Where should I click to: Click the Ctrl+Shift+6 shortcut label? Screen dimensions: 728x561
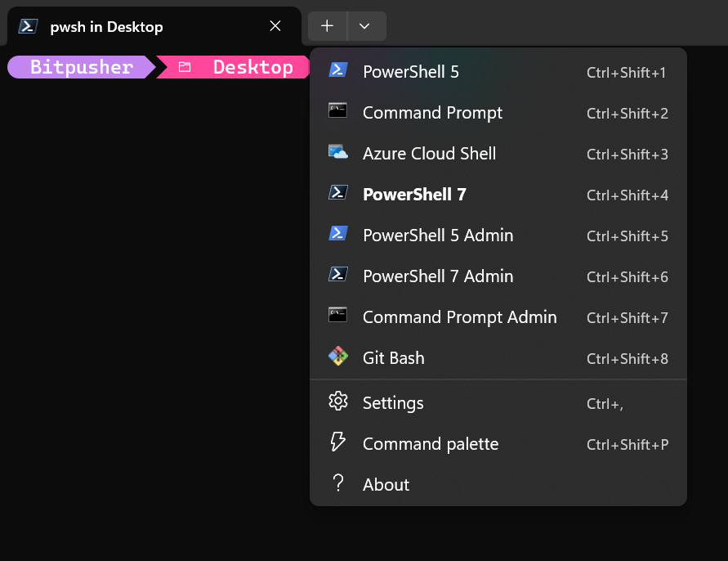(x=628, y=277)
